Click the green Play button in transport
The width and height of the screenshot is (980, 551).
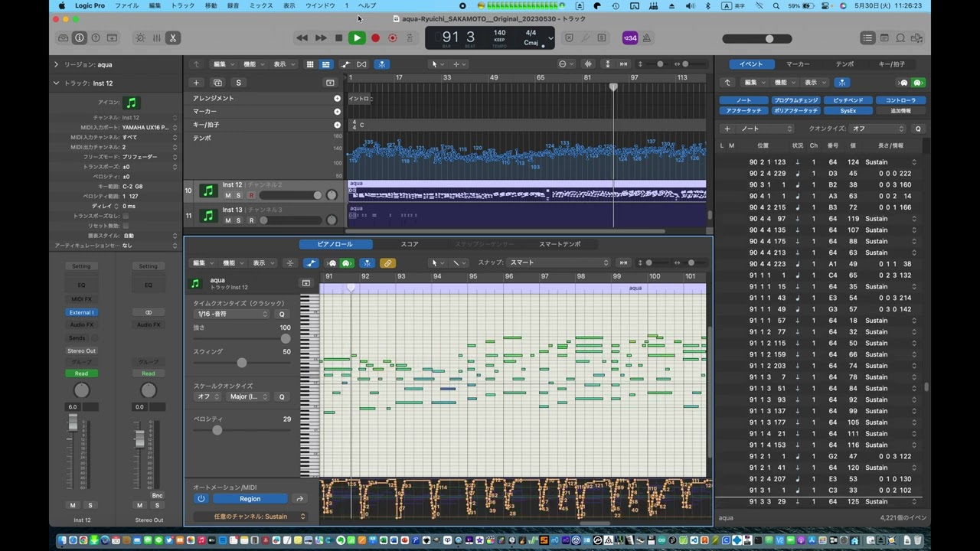[x=357, y=37]
